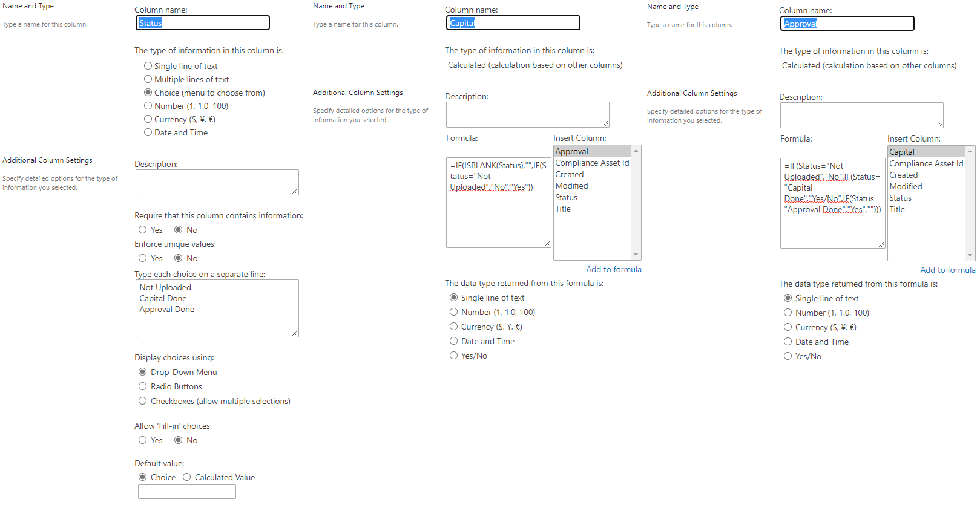The image size is (980, 505).
Task: Select Status in Capital's Insert Column list
Action: (x=592, y=197)
